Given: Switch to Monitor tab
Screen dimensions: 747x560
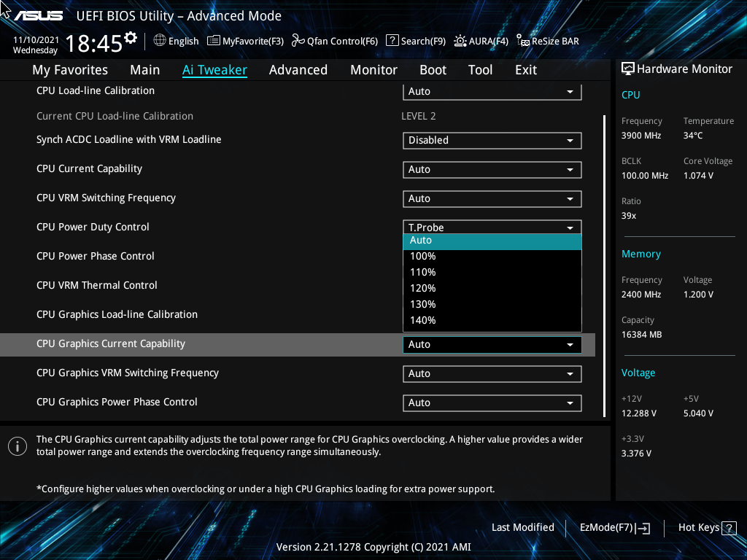Looking at the screenshot, I should coord(373,70).
